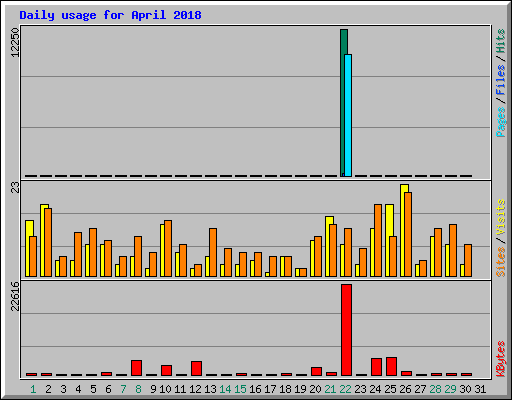
Task: Click day label 24 on x-axis
Action: [x=375, y=389]
